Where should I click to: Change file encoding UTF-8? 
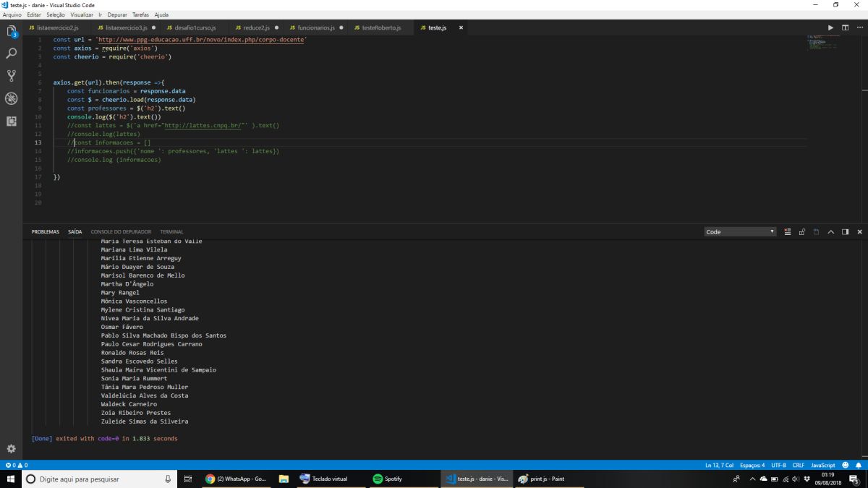point(778,465)
